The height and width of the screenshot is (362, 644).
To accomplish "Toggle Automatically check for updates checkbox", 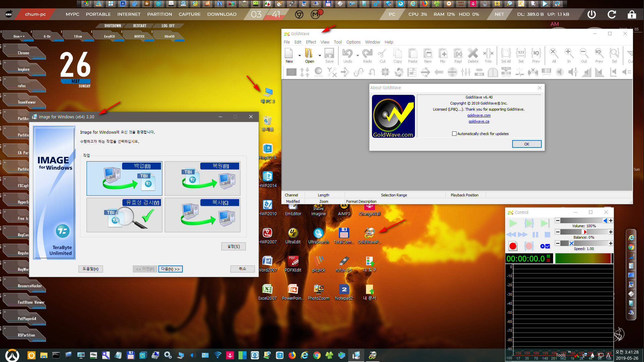I will pos(454,134).
